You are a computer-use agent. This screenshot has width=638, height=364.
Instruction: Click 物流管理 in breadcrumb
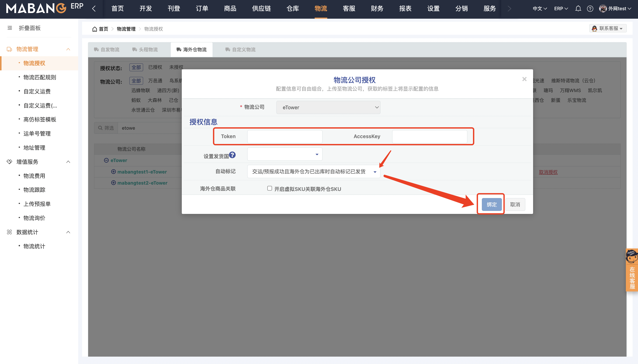pyautogui.click(x=126, y=29)
